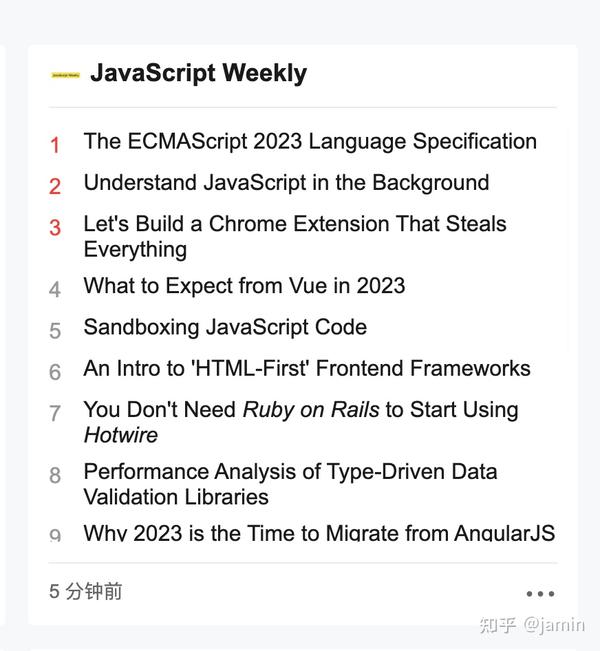Open the Migrate from AngularJS article

pos(319,533)
